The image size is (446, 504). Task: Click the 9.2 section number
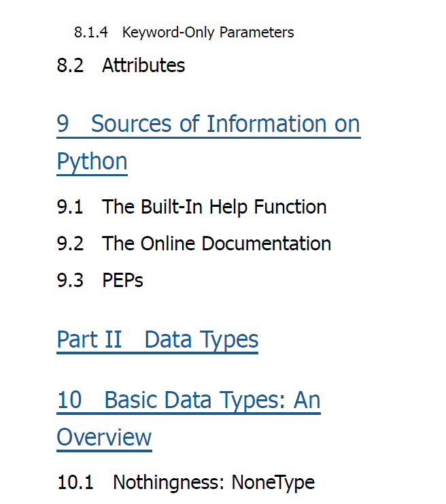pyautogui.click(x=70, y=243)
